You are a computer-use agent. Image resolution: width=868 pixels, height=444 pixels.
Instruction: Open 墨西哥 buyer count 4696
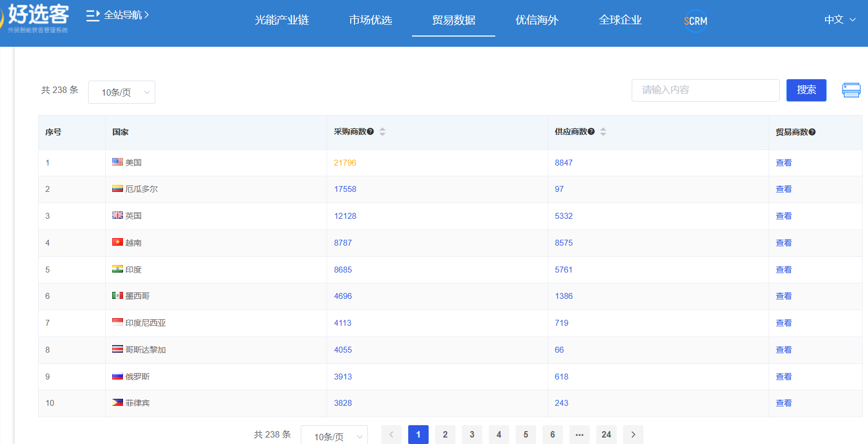point(343,296)
